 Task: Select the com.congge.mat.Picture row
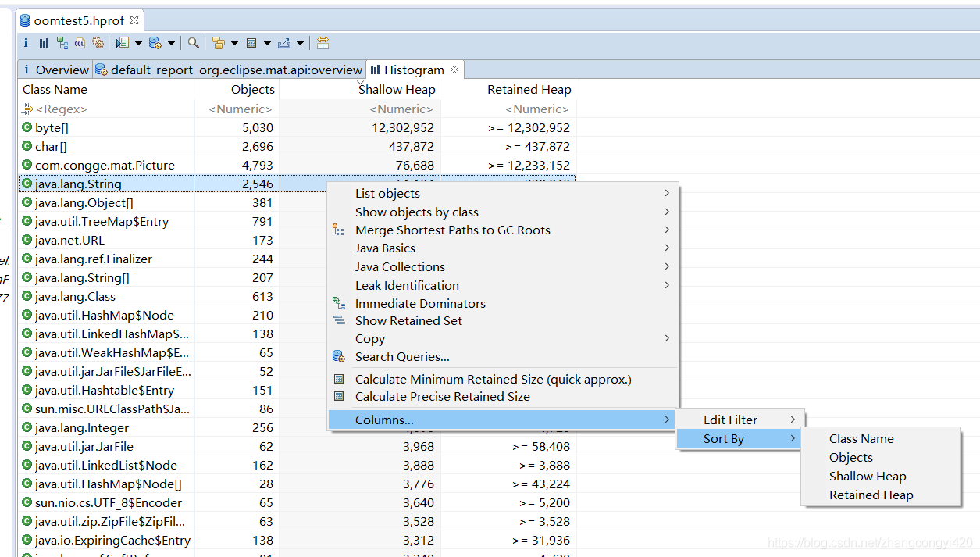[105, 165]
